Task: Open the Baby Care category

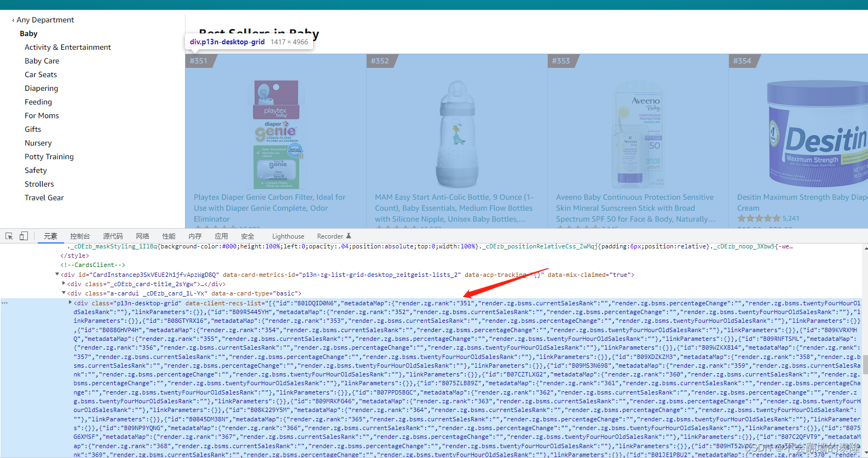Action: pyautogui.click(x=42, y=61)
